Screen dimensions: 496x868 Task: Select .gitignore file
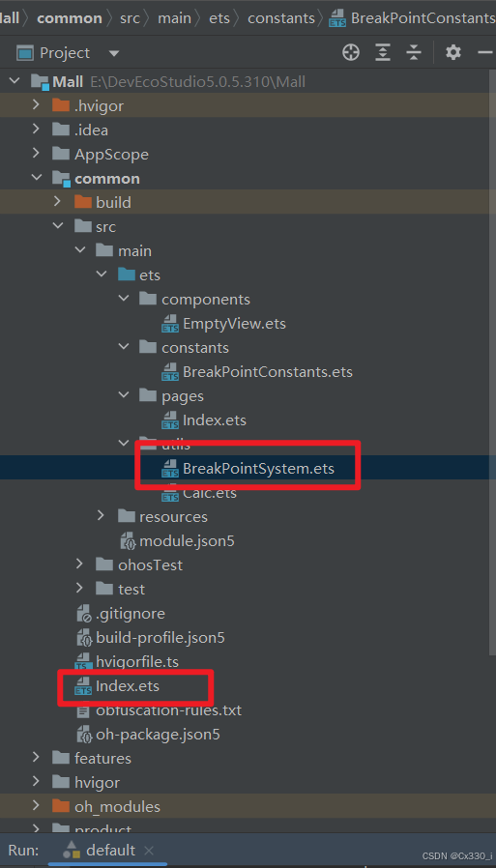(131, 614)
